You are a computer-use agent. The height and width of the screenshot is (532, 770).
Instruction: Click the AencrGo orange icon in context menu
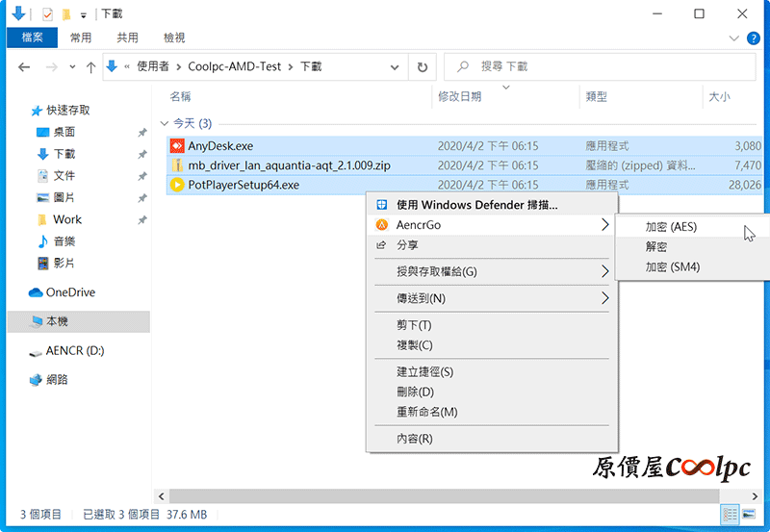coord(382,225)
